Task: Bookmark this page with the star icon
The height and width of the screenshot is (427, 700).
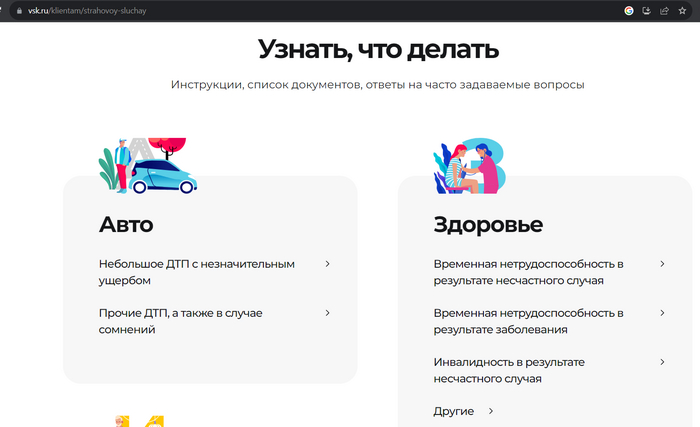Action: point(682,11)
